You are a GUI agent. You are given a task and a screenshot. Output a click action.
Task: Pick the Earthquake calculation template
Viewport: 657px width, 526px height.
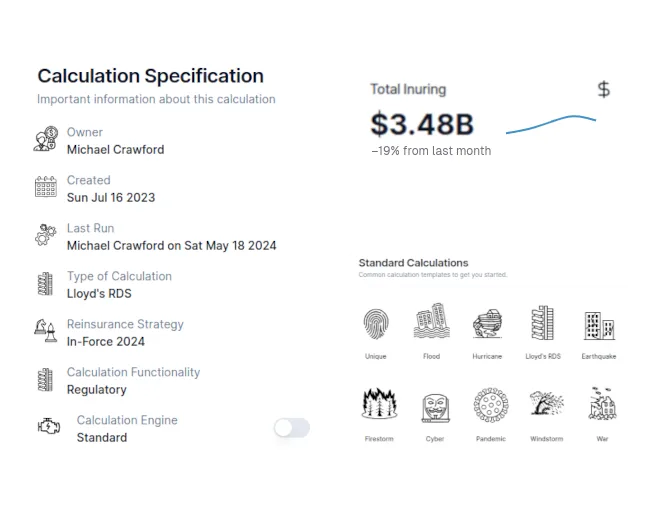point(598,324)
